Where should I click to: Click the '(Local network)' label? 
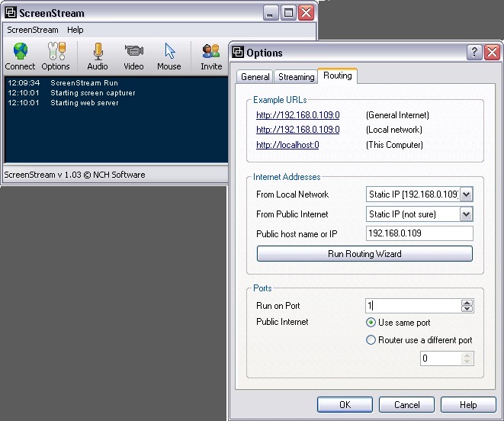pyautogui.click(x=394, y=130)
